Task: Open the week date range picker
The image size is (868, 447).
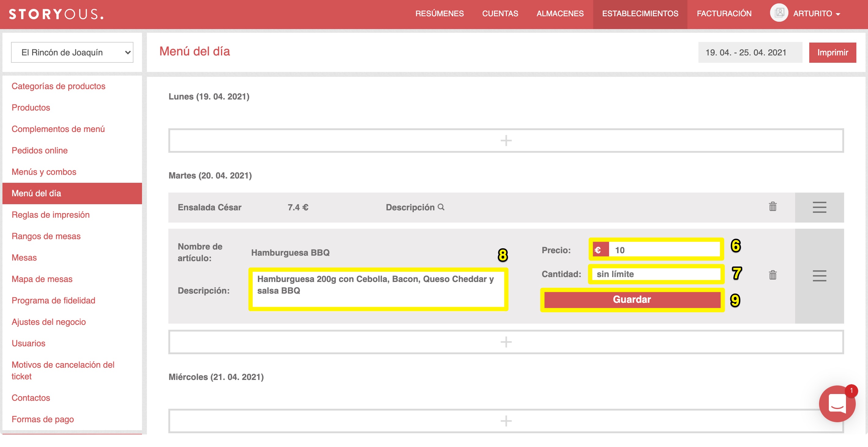Action: [750, 52]
